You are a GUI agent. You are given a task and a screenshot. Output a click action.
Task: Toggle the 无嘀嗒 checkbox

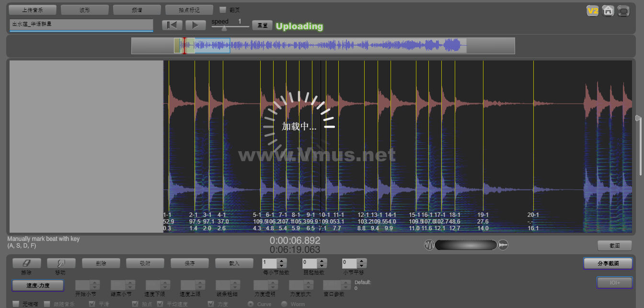(16, 304)
